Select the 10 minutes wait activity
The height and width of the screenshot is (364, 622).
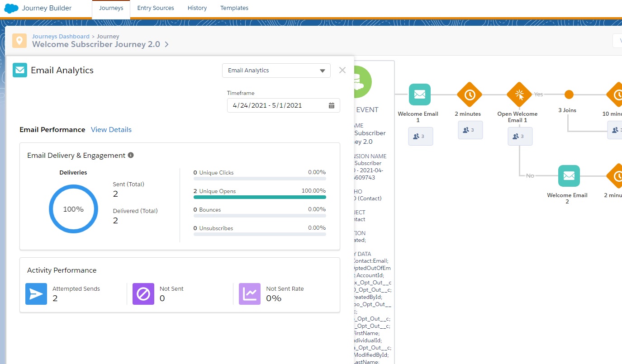[x=615, y=95]
